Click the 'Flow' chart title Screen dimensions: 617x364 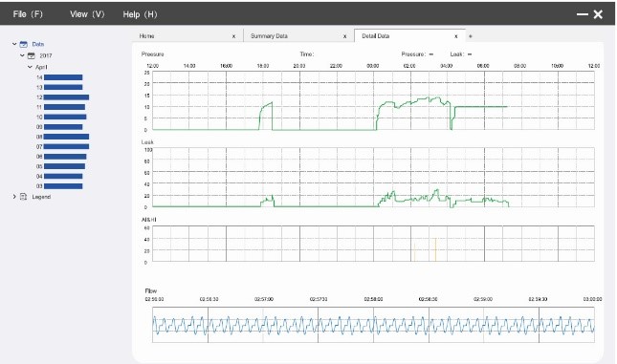(x=151, y=290)
